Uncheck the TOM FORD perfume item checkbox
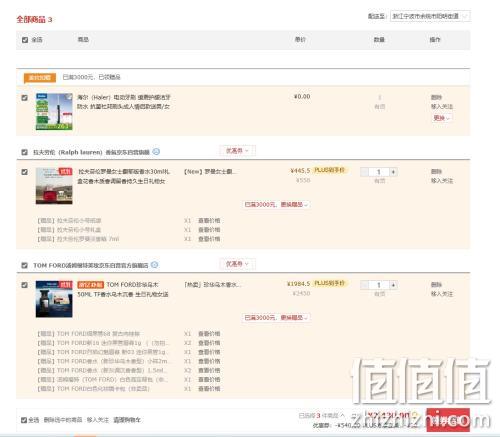This screenshot has width=500, height=437. (24, 285)
